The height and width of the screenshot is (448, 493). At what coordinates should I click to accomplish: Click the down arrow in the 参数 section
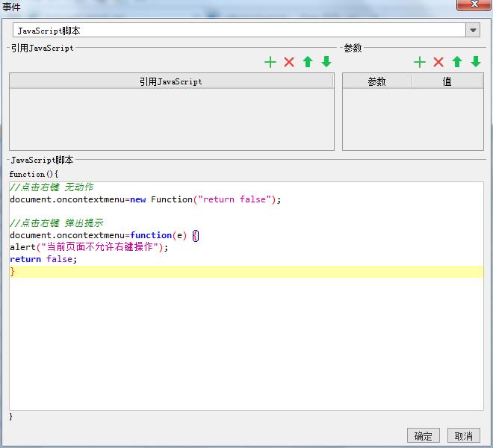pos(476,62)
